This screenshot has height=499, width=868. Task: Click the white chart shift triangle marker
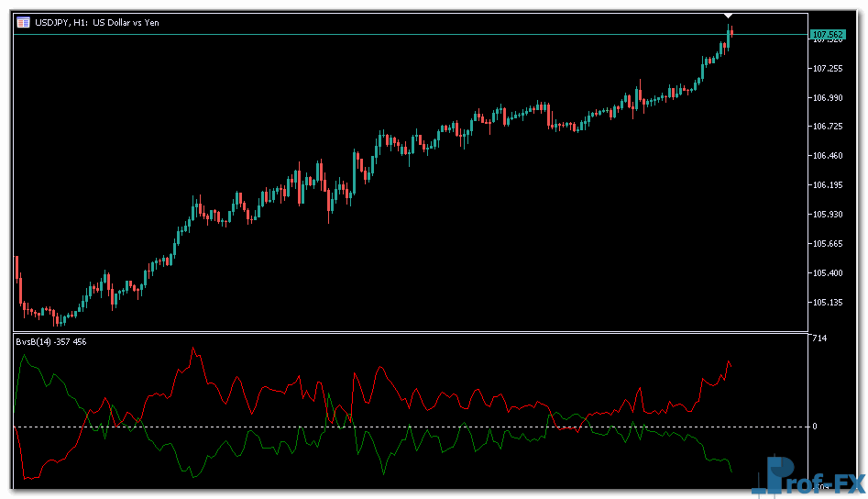tap(728, 16)
